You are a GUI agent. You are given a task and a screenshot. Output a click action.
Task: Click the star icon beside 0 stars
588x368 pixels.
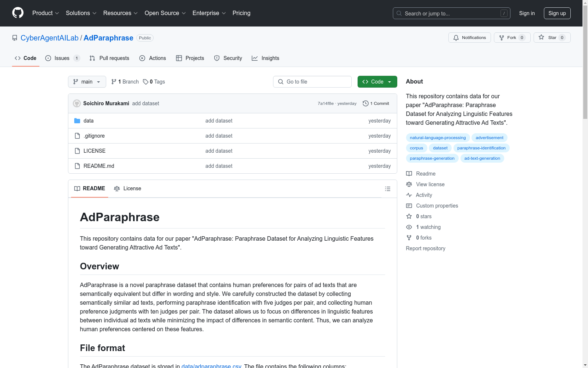click(x=409, y=216)
